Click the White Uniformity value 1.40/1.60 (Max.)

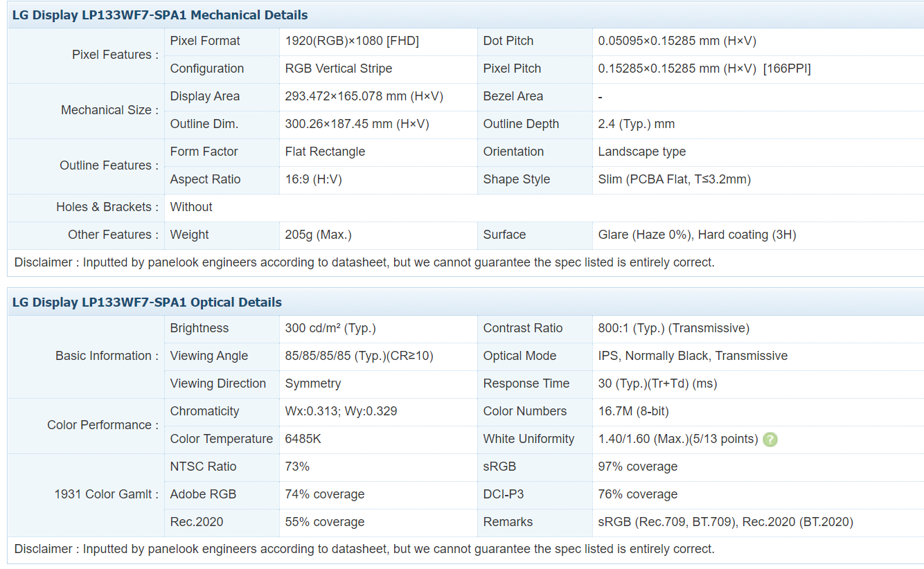tap(678, 439)
